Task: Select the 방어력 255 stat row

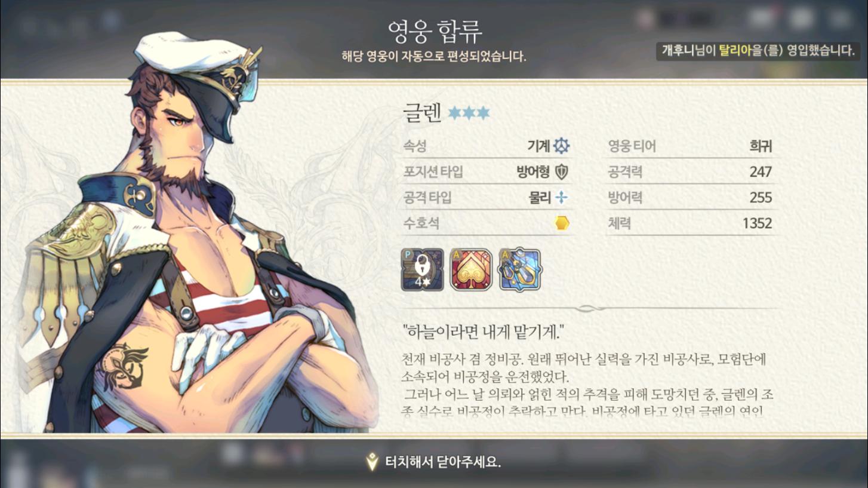Action: (691, 198)
